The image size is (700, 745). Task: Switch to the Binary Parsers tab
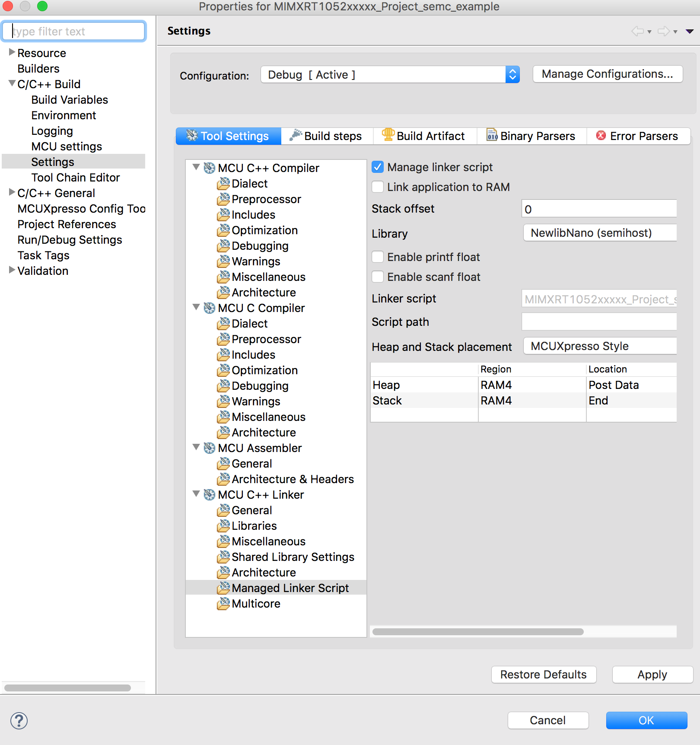pyautogui.click(x=532, y=136)
